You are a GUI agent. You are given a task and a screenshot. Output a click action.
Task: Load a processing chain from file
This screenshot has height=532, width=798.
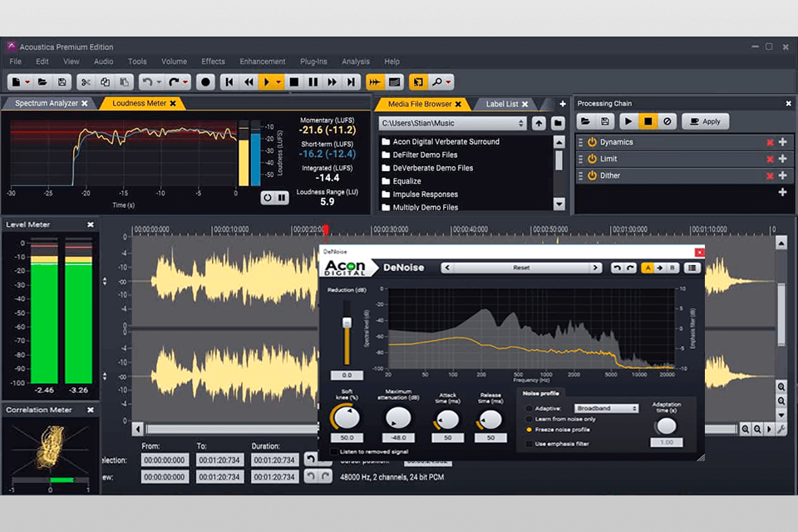(585, 121)
